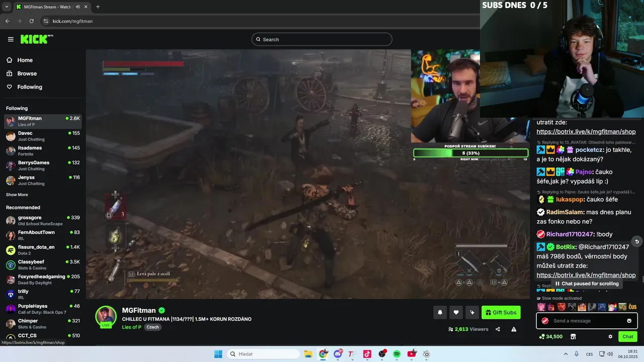
Task: Expand following list with Show More
Action: click(x=17, y=195)
